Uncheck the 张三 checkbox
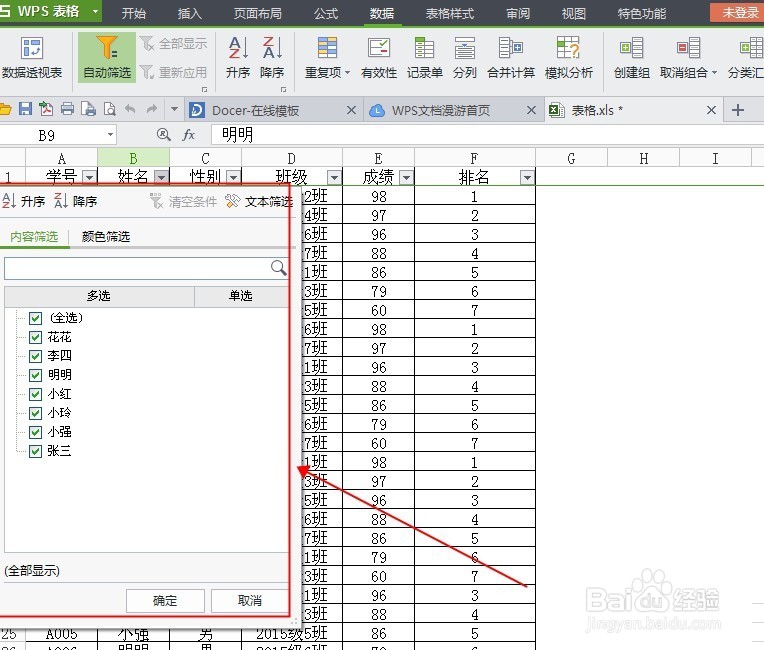This screenshot has height=650, width=764. 35,451
